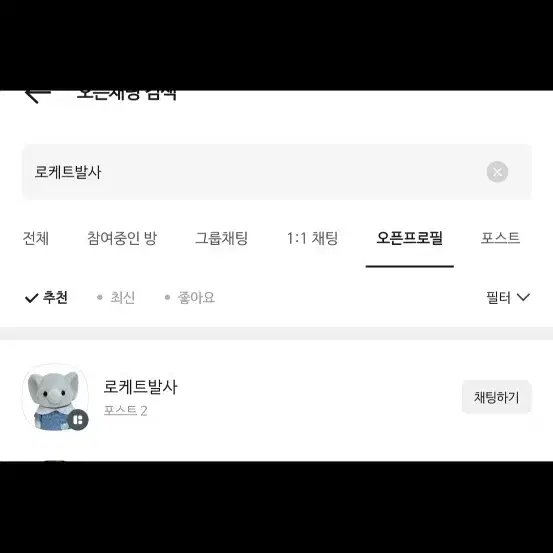The height and width of the screenshot is (553, 553).
Task: Click the chevron next to 필터
Action: [x=523, y=298]
